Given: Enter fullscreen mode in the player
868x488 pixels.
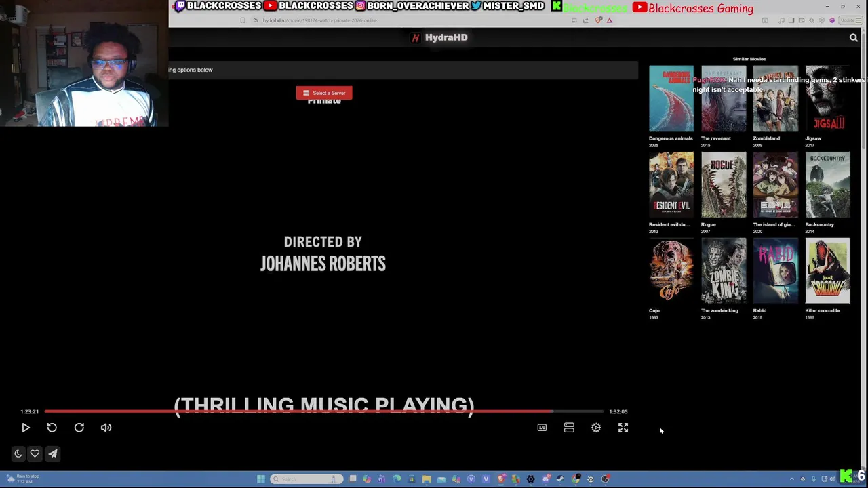Looking at the screenshot, I should [623, 428].
